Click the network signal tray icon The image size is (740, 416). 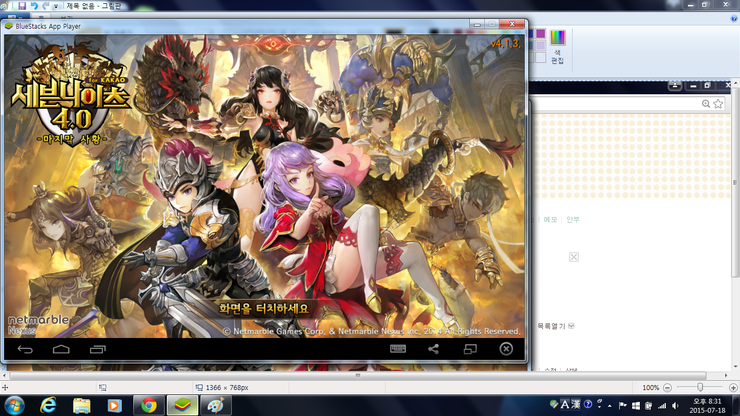pos(662,406)
